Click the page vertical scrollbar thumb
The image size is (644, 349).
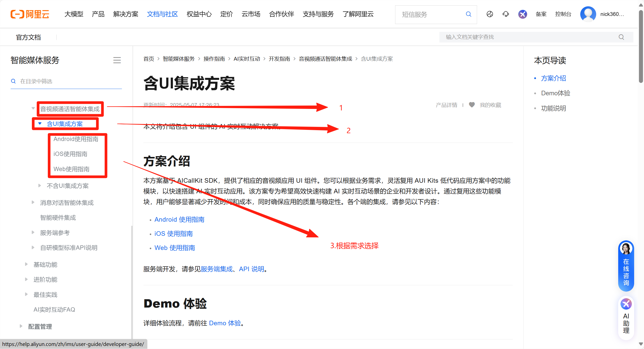[641, 47]
